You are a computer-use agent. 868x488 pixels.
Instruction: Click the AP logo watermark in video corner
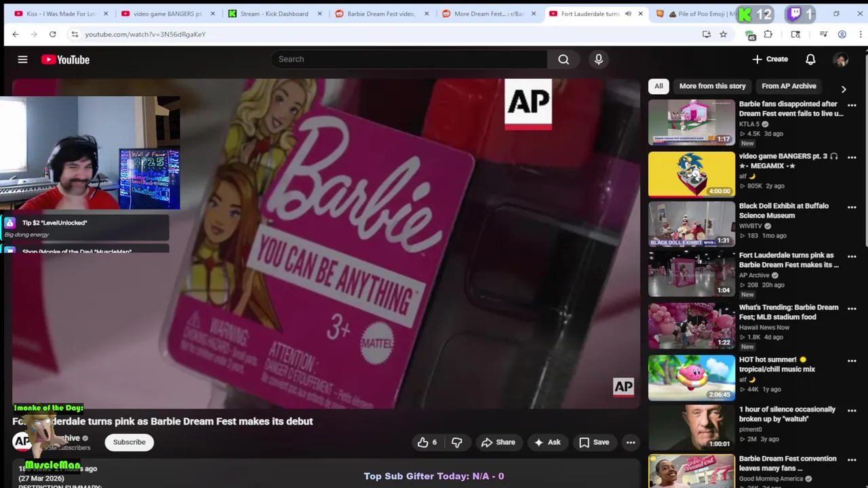click(x=623, y=387)
